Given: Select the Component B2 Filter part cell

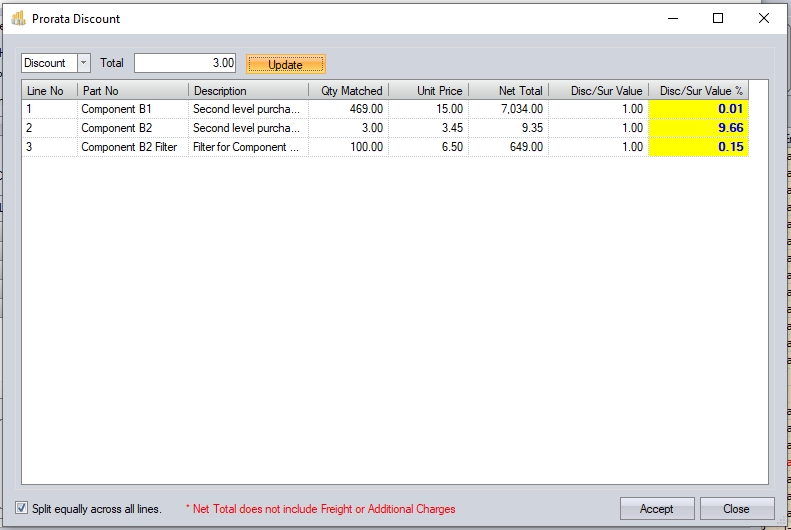Looking at the screenshot, I should coord(132,147).
